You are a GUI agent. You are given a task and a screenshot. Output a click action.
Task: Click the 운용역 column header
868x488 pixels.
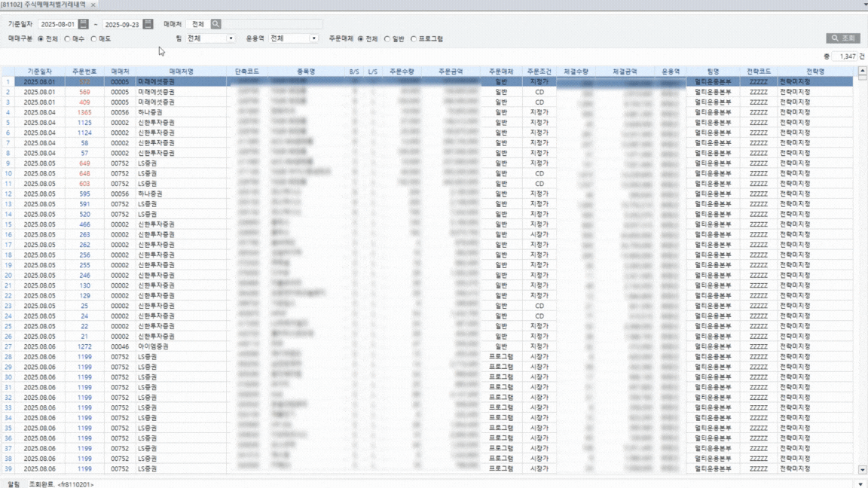point(671,72)
